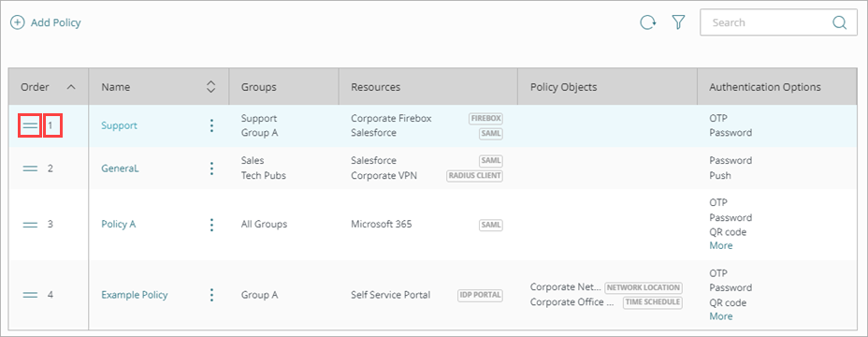Click the Corporate Office ... policy object
This screenshot has height=337, width=868.
572,302
